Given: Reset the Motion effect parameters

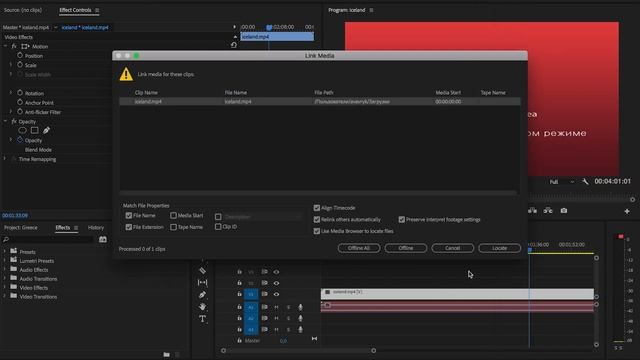Looking at the screenshot, I should coord(233,45).
